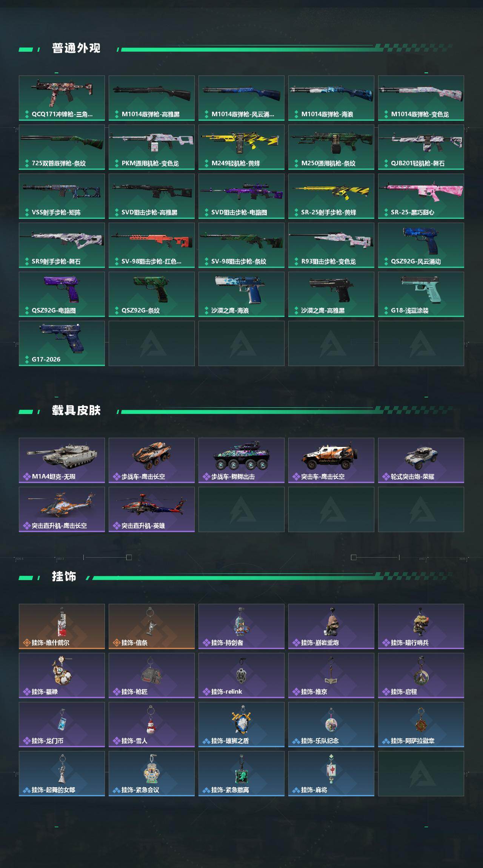Open the 突击直升机-英雄 helicopter skin
This screenshot has height=868, width=483.
point(152,509)
